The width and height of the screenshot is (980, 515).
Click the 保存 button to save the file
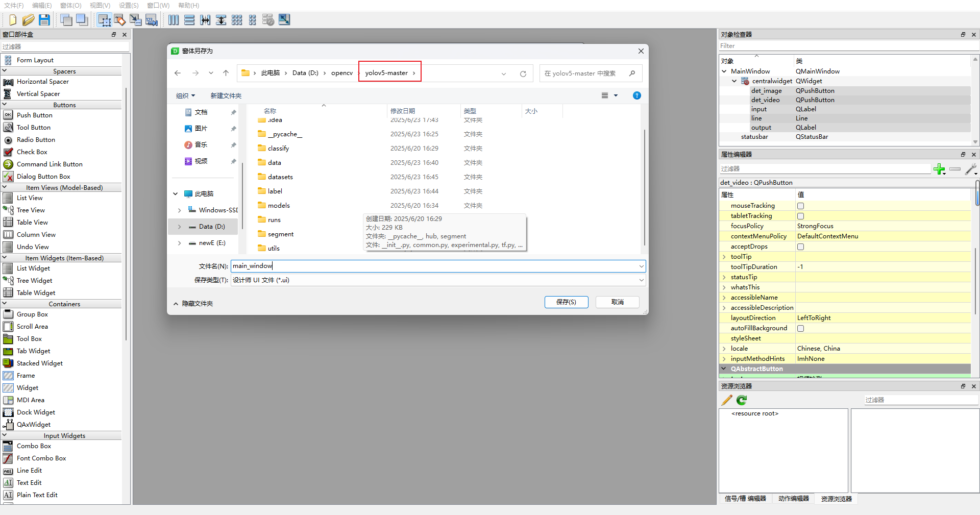point(566,302)
